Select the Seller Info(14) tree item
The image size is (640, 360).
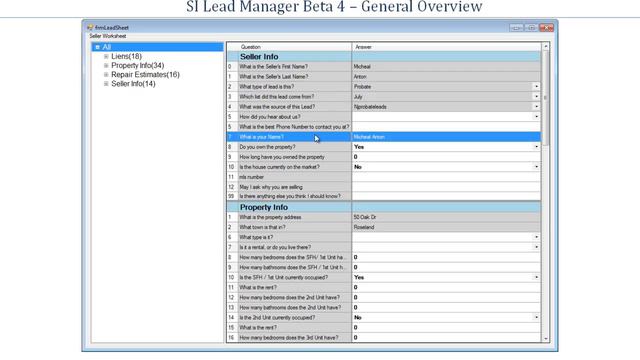[133, 84]
